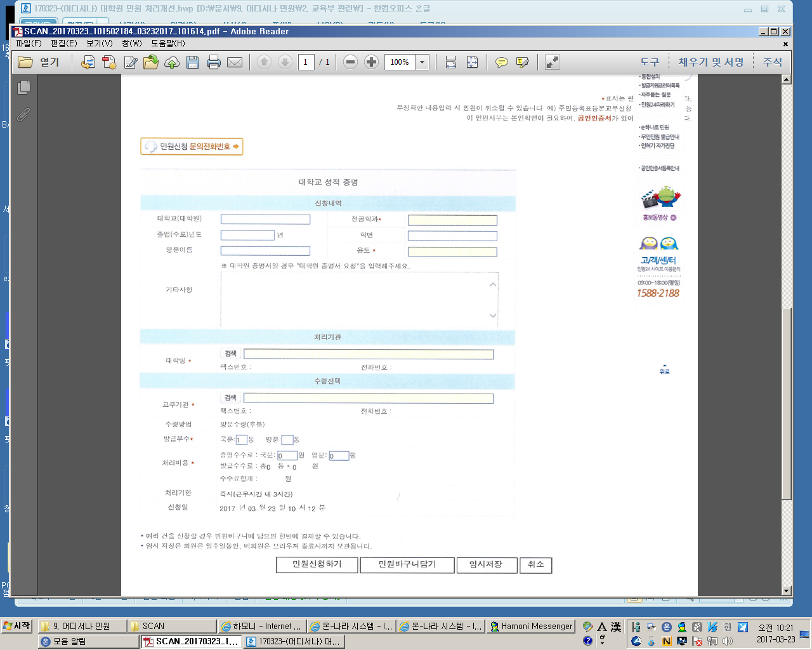Open page thumbnails panel in sidebar
Screen dimensions: 812x650
[x=24, y=88]
